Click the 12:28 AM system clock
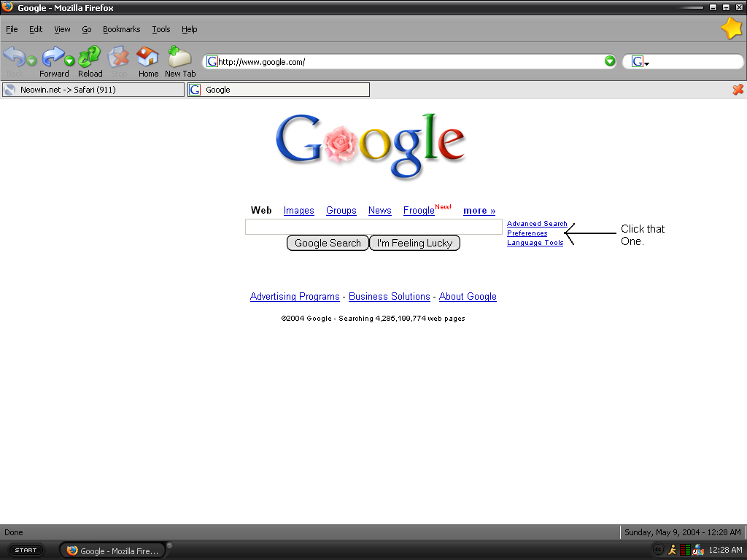 [x=725, y=550]
